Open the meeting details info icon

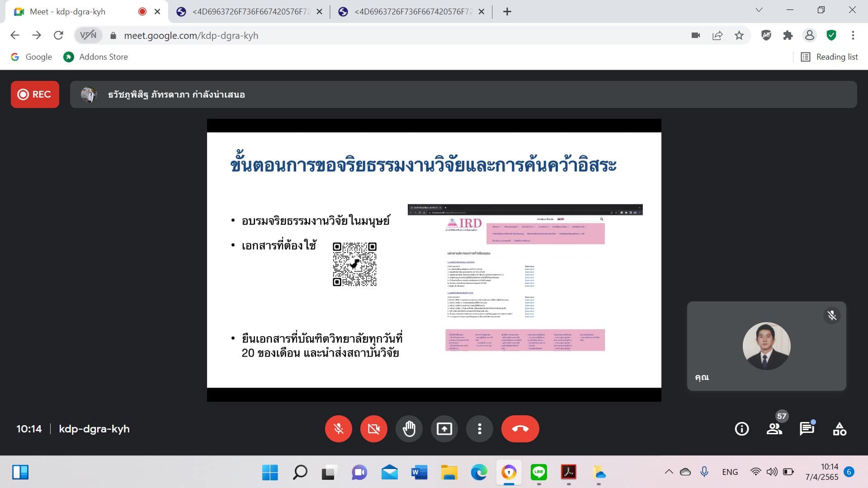pyautogui.click(x=741, y=428)
